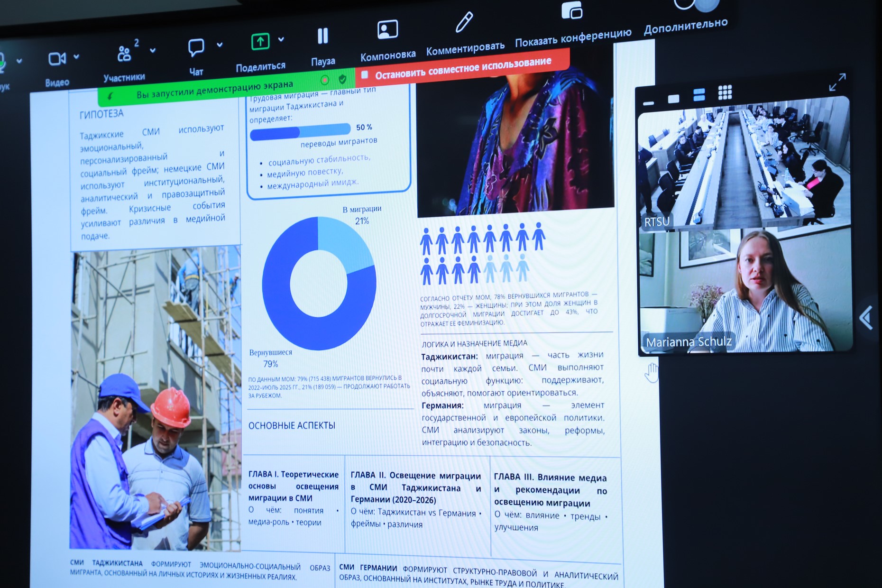The image size is (882, 588).
Task: Open the Компоновка layout icon
Action: coord(387,30)
